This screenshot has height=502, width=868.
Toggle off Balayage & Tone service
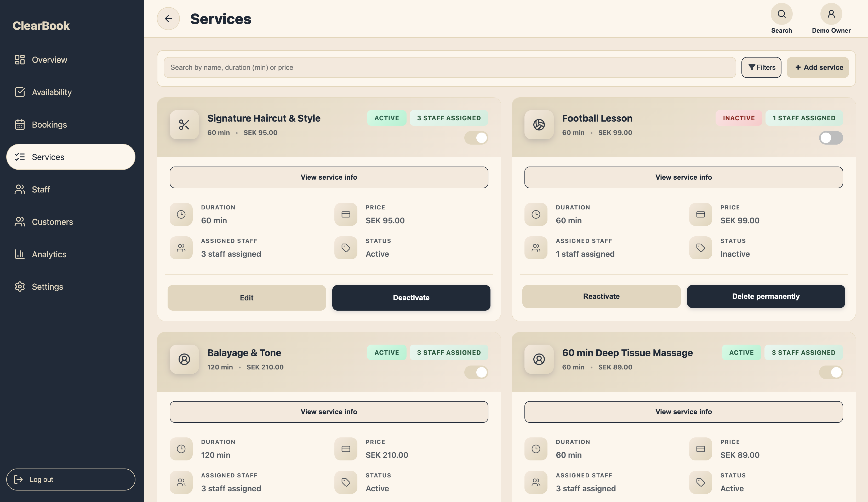click(x=476, y=373)
